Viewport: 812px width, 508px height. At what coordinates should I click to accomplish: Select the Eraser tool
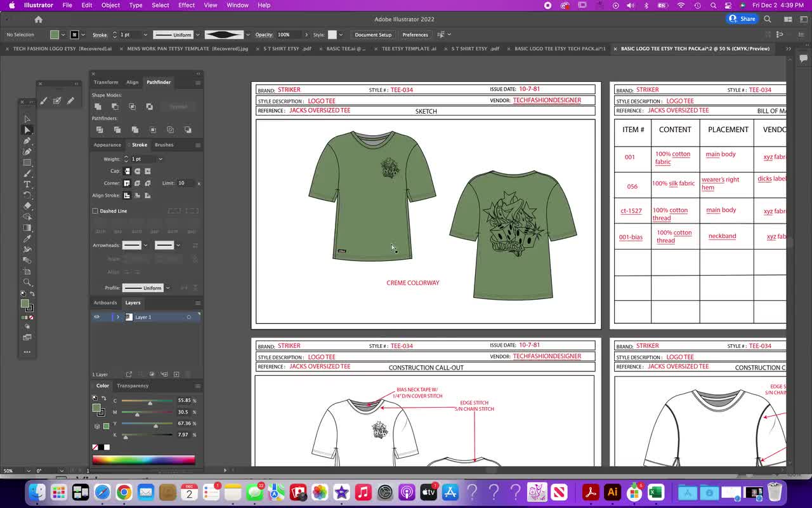pyautogui.click(x=27, y=206)
